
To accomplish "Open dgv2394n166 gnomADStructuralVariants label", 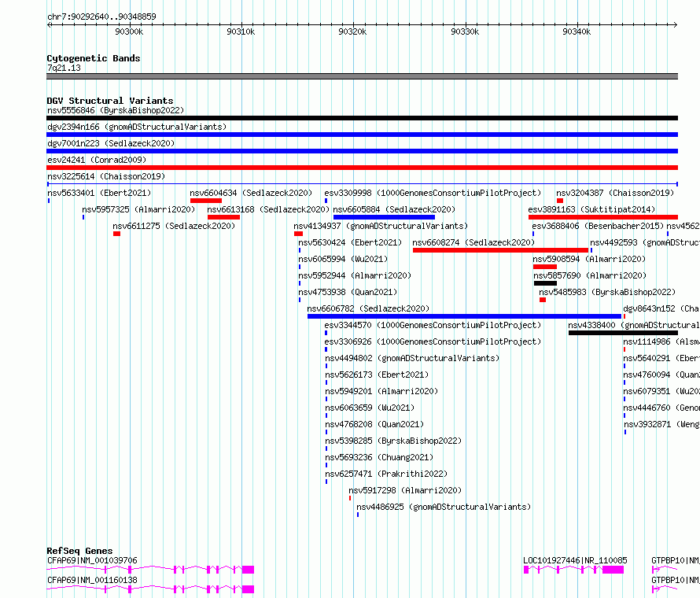I will tap(137, 127).
